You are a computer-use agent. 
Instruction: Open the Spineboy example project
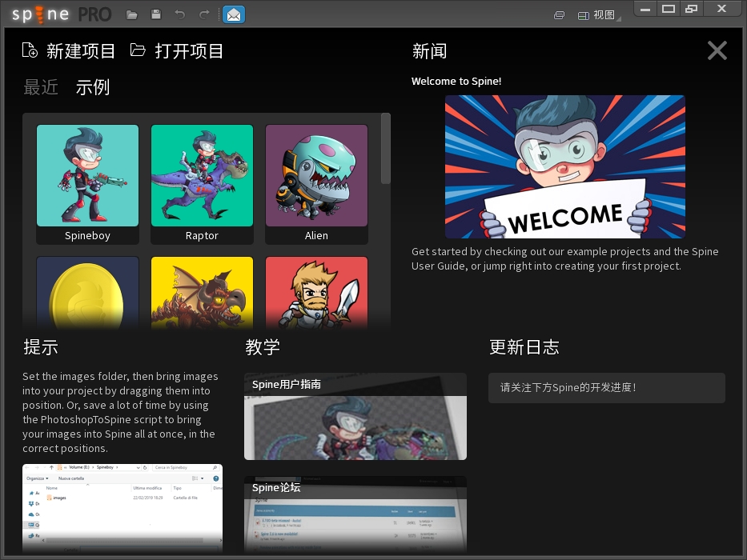(87, 184)
